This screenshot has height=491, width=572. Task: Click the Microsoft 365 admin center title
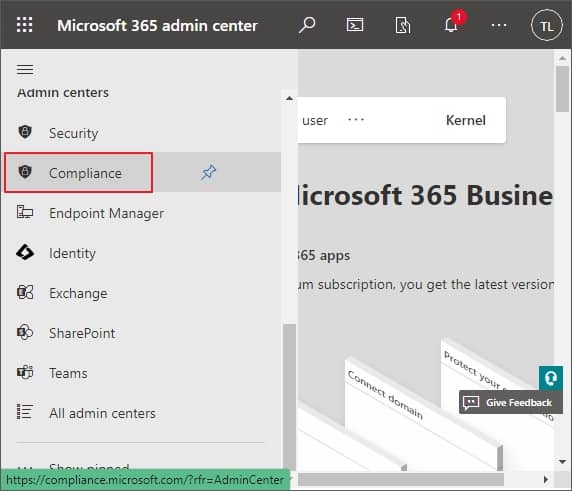pyautogui.click(x=157, y=26)
